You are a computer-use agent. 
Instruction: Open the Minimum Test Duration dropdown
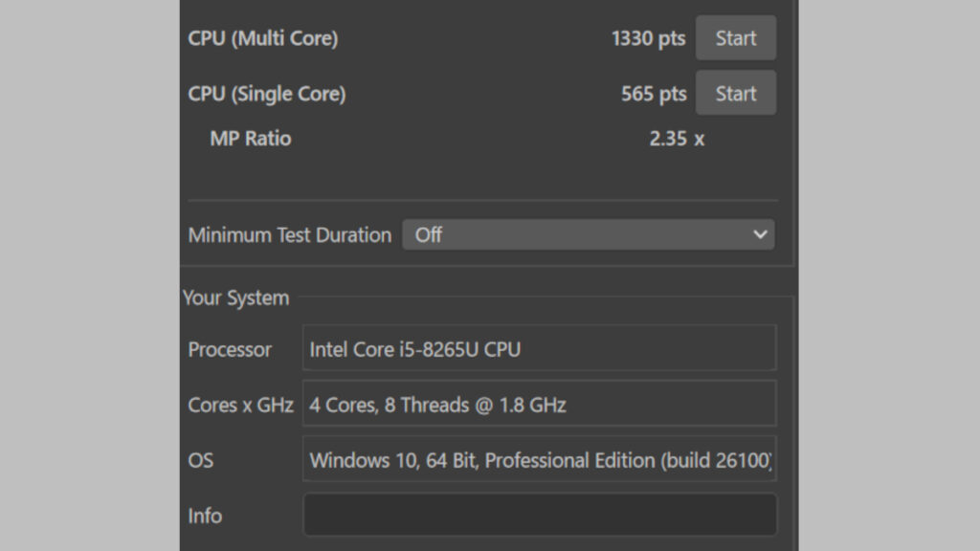(x=588, y=234)
